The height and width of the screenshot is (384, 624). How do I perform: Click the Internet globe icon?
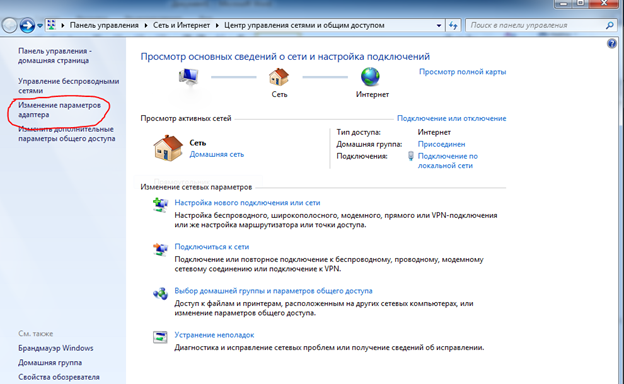(x=370, y=77)
